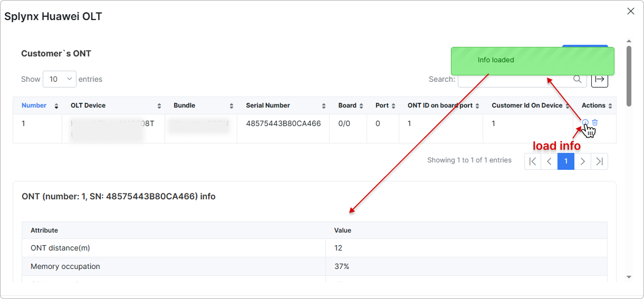Screen dimensions: 644x299
Task: Sort table by Actions column
Action: pos(594,105)
